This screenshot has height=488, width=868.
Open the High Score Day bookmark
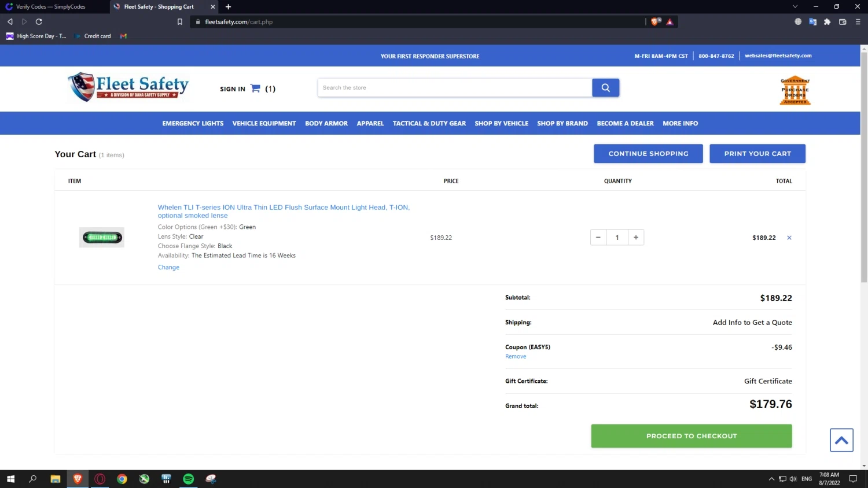pyautogui.click(x=36, y=36)
